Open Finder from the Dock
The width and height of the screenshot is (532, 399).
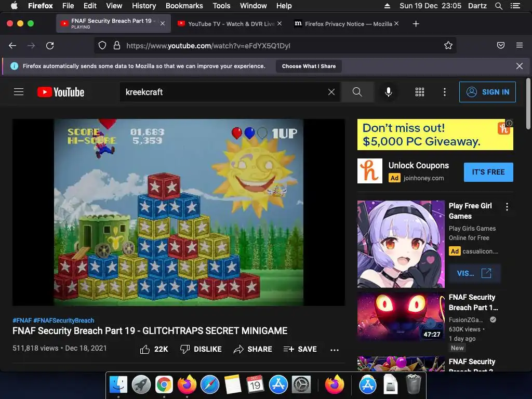coord(118,385)
